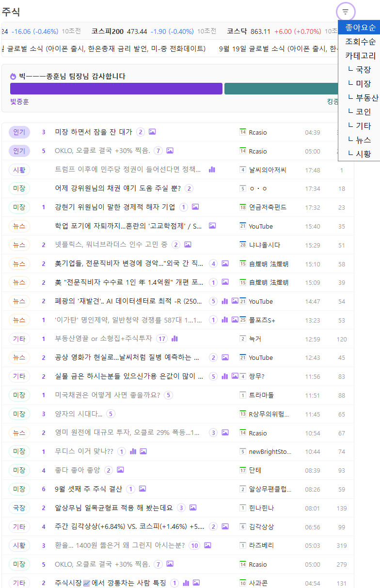Click image icon on 영미 원전에 대규모 투자 post
This screenshot has width=380, height=588.
[225, 433]
